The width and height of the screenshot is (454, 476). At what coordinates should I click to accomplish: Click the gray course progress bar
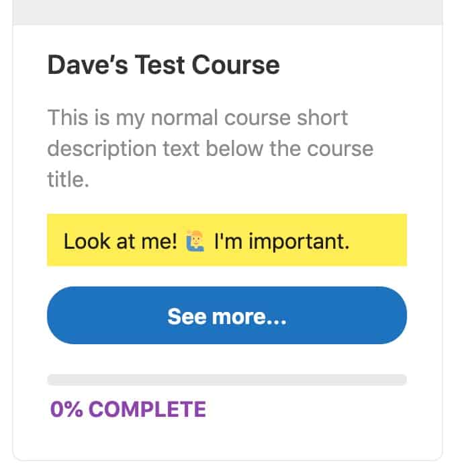(226, 380)
